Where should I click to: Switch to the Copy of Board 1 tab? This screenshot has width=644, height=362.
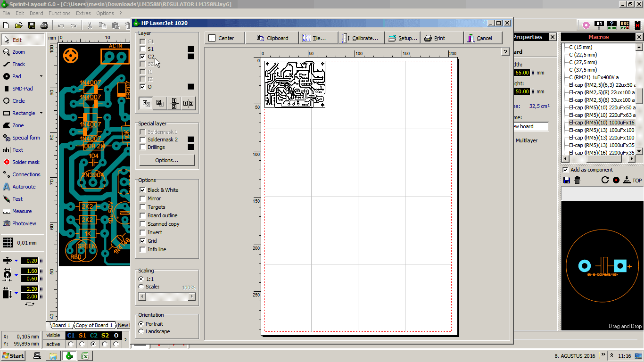coord(94,325)
